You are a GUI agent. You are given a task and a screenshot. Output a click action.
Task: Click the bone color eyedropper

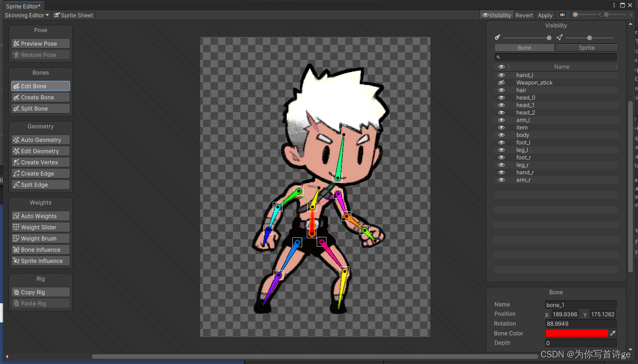pos(613,333)
